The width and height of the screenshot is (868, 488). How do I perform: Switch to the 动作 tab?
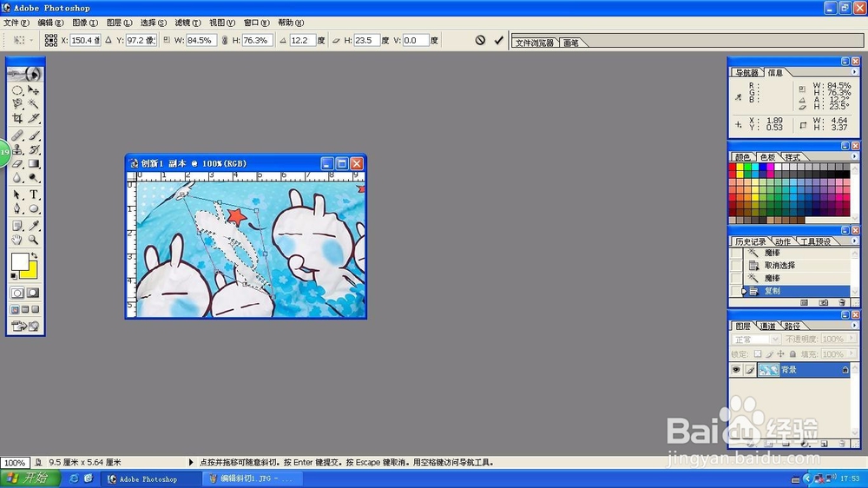[782, 241]
